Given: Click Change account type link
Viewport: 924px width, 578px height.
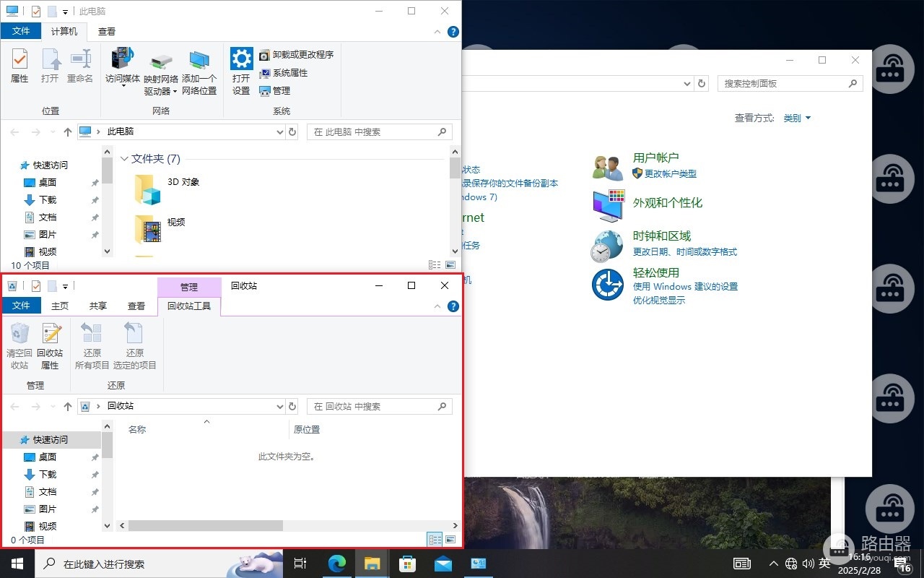Looking at the screenshot, I should (671, 174).
